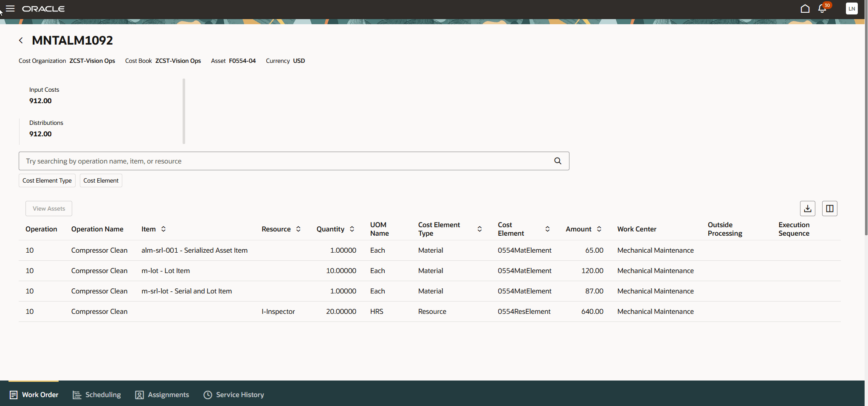The image size is (868, 406).
Task: Expand sort options on Quantity column
Action: pos(352,229)
